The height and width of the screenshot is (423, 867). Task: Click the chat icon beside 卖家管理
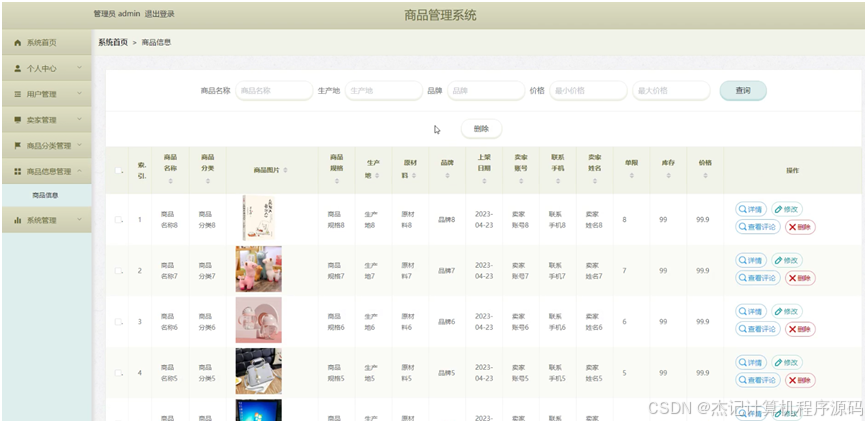pyautogui.click(x=18, y=120)
